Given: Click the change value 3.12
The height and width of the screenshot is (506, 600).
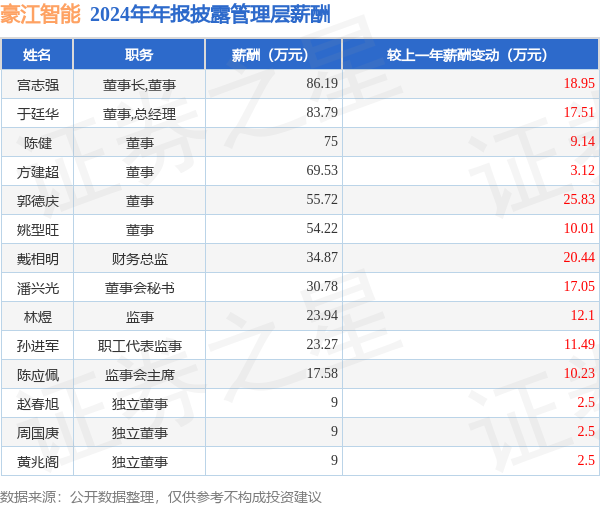Looking at the screenshot, I should click(582, 170).
